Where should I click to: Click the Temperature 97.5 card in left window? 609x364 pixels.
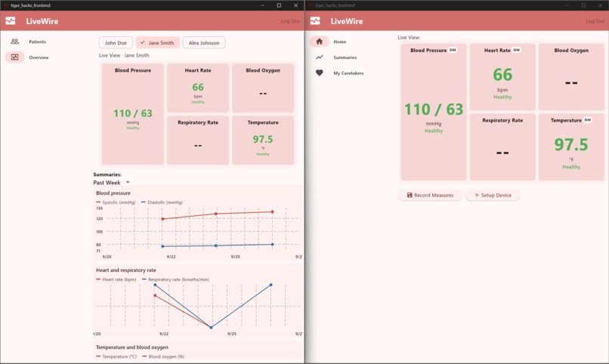click(x=263, y=140)
